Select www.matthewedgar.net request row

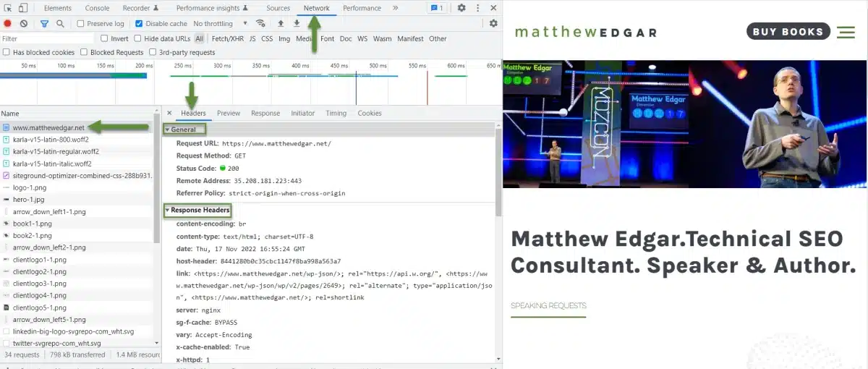tap(77, 127)
